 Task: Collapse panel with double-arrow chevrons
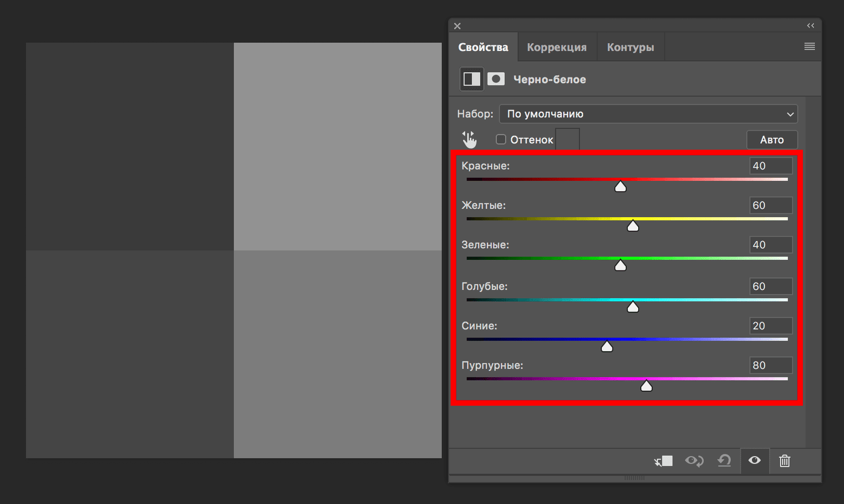pos(810,26)
